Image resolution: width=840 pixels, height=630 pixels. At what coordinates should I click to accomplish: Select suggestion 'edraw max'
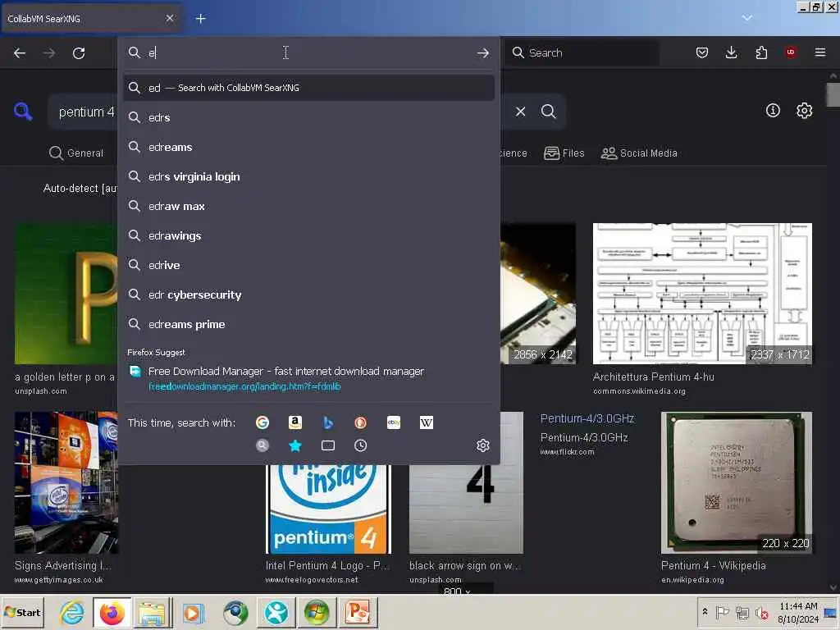pos(308,206)
